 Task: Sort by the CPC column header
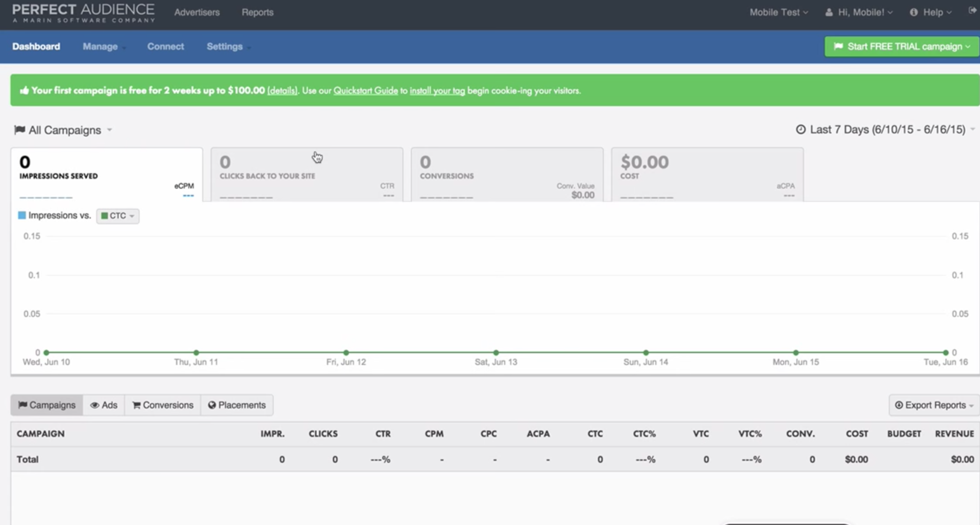coord(488,434)
